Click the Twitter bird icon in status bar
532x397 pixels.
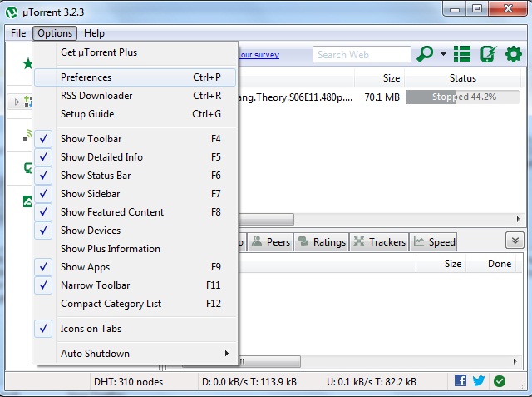click(479, 380)
